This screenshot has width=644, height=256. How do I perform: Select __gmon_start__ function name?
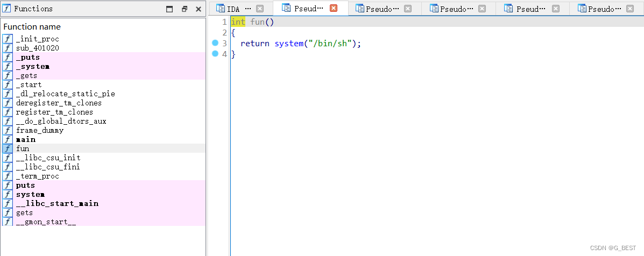coord(46,222)
